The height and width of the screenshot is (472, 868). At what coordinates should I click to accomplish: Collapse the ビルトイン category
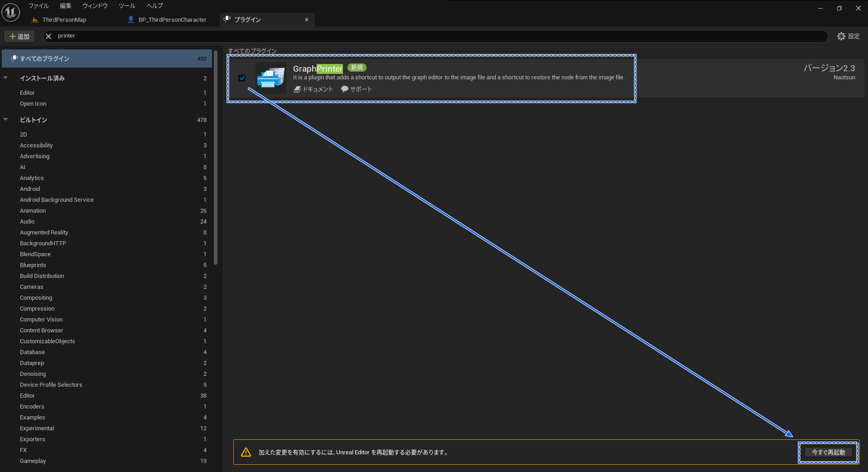[6, 120]
